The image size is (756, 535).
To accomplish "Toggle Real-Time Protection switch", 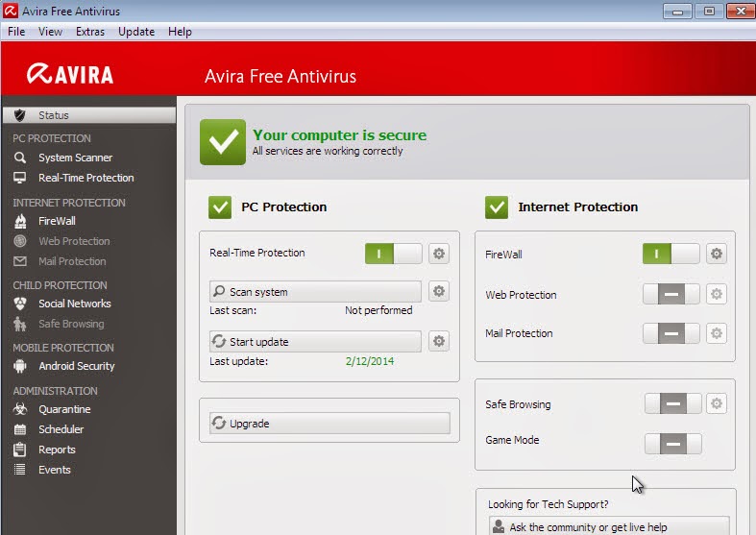I will click(394, 254).
